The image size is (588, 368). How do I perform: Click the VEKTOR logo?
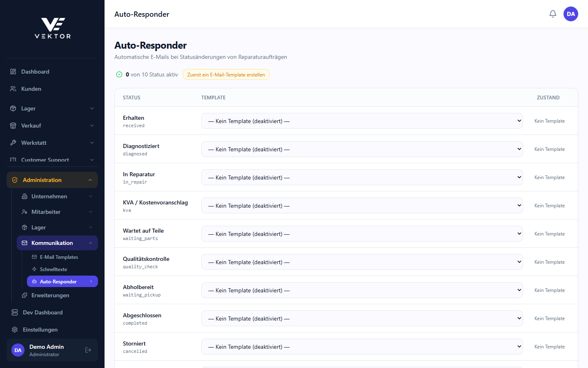(x=53, y=28)
